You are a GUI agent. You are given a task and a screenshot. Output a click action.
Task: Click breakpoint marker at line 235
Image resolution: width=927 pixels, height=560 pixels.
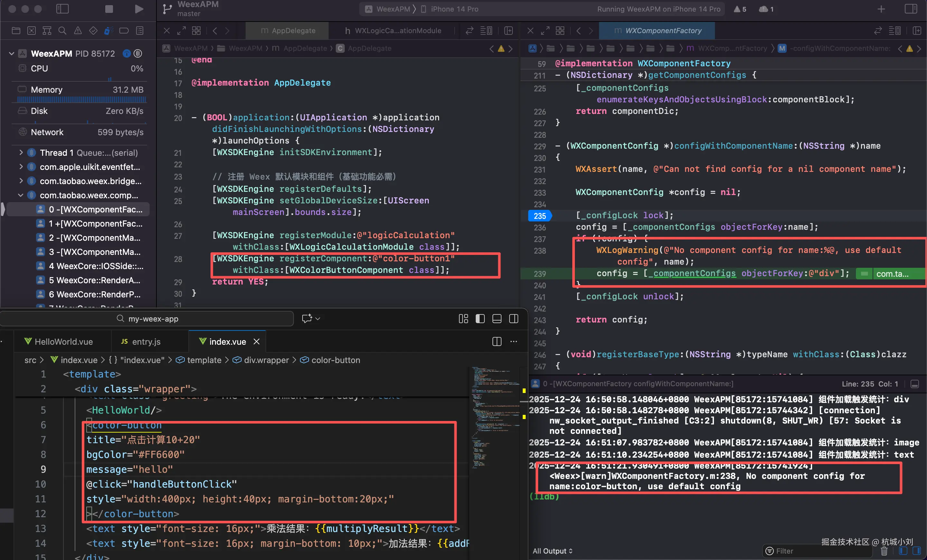pyautogui.click(x=539, y=216)
